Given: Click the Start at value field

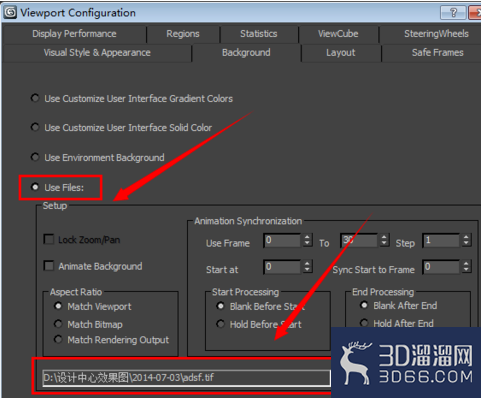Looking at the screenshot, I should click(282, 267).
